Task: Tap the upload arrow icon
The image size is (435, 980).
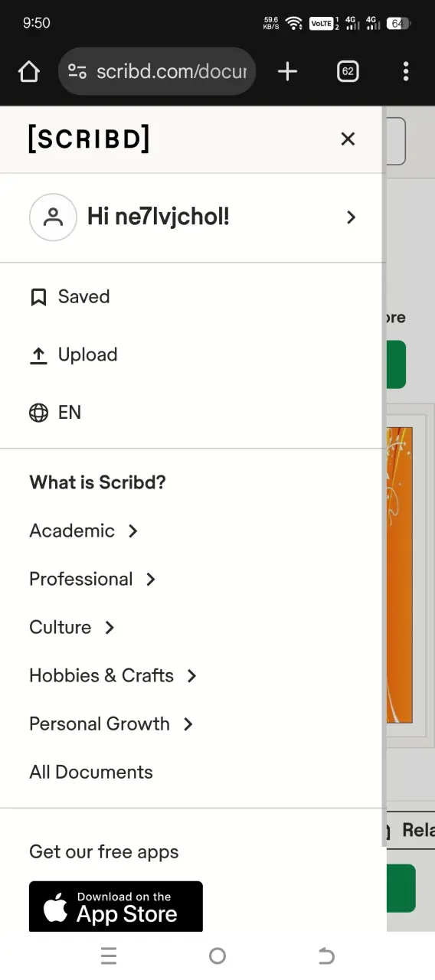Action: tap(38, 355)
